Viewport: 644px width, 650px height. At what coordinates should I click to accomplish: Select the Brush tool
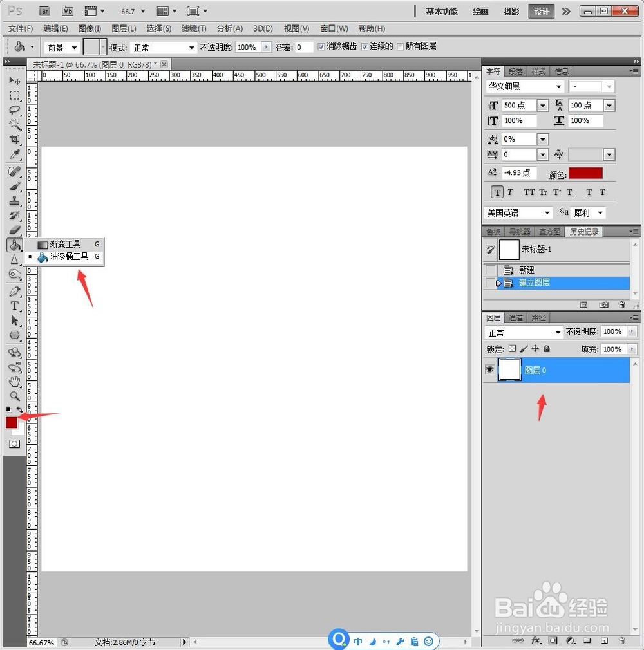click(15, 186)
